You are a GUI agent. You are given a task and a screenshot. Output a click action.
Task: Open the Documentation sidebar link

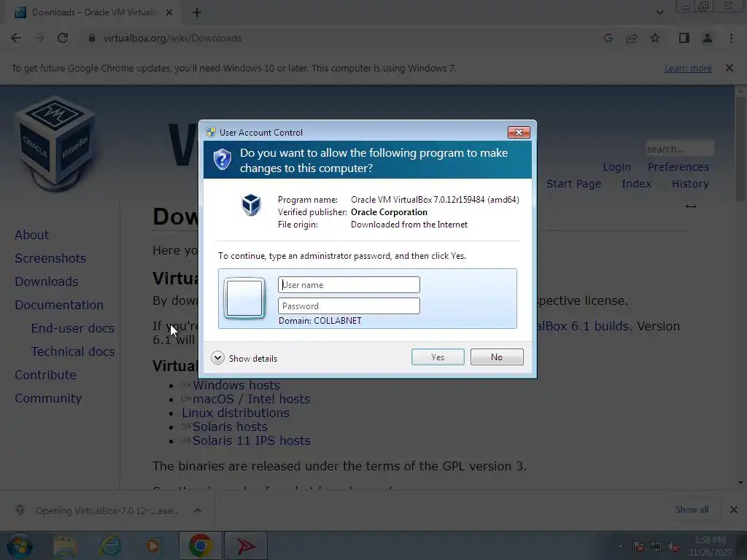pyautogui.click(x=59, y=305)
